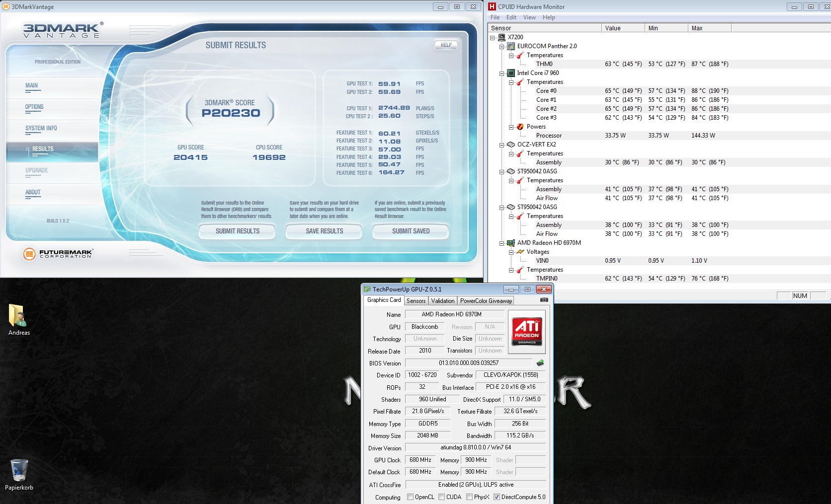Click thermometer icon under EUROCOM Panther Temperatures
The image size is (831, 504).
[520, 55]
